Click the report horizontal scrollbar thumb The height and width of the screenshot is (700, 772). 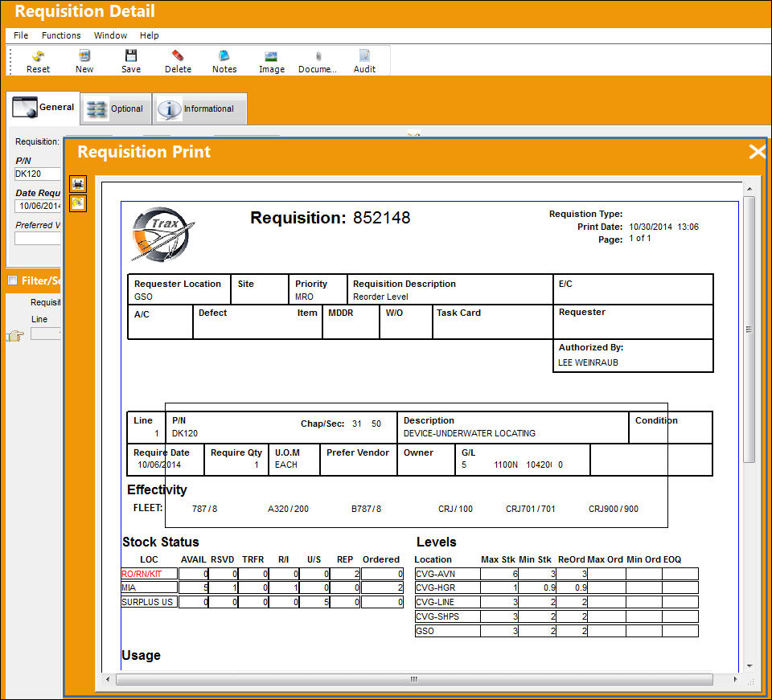[x=414, y=679]
